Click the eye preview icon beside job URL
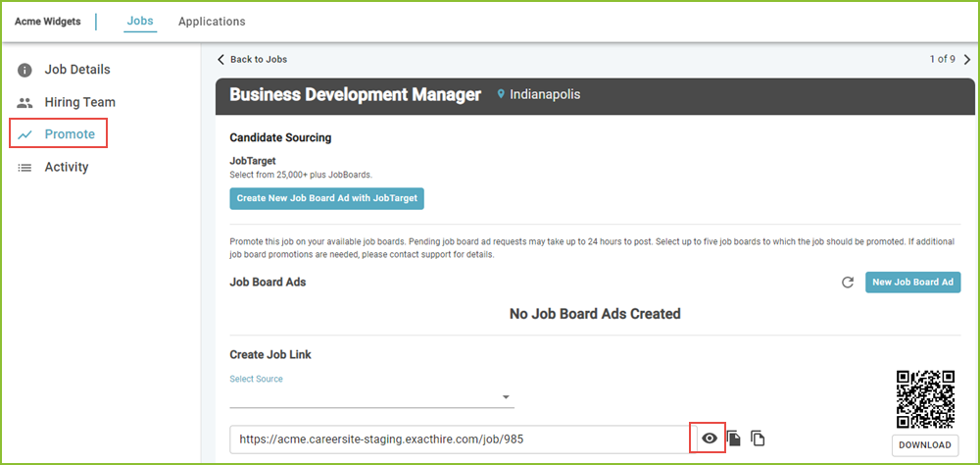This screenshot has height=465, width=980. click(709, 439)
